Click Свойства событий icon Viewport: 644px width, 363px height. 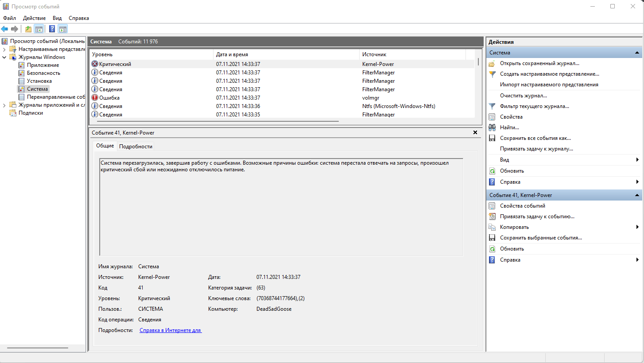coord(492,206)
